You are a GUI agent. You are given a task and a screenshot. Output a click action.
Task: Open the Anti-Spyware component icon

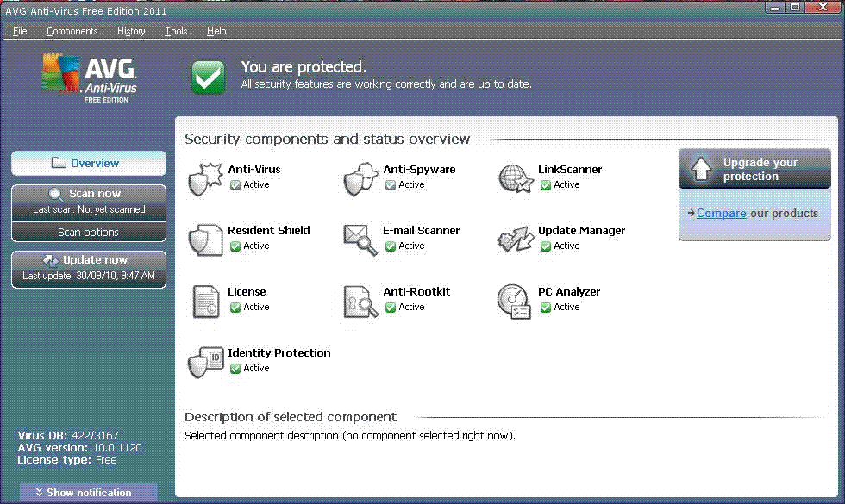[360, 177]
